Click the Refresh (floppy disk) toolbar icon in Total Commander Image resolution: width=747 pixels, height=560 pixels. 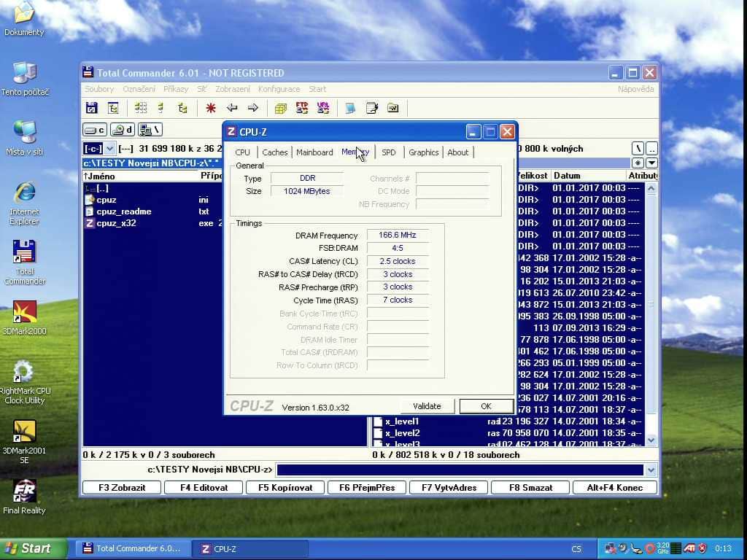[91, 108]
